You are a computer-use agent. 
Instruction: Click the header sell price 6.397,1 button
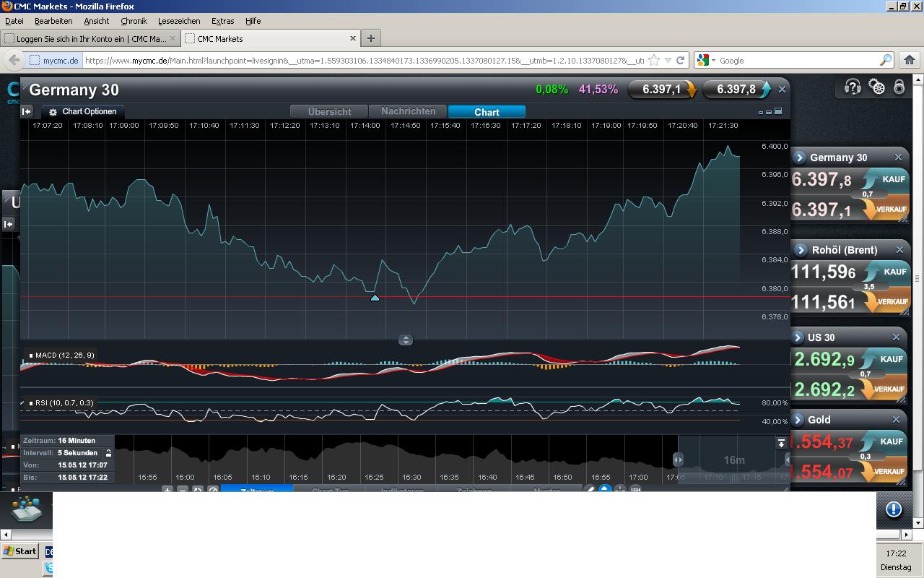(662, 90)
